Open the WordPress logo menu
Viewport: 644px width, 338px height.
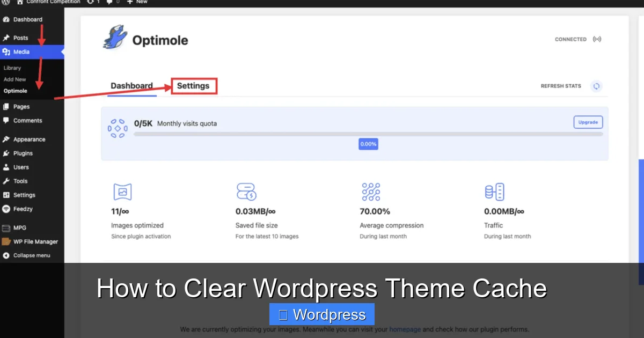tap(5, 2)
